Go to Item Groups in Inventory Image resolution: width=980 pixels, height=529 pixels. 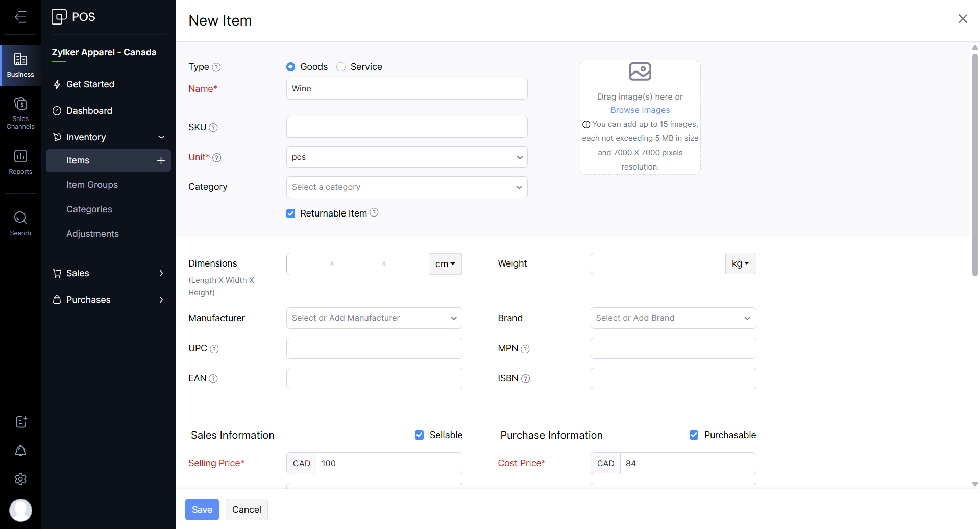pos(92,185)
